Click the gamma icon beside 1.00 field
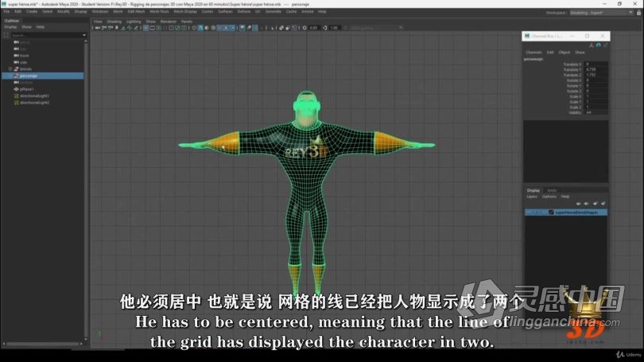The width and height of the screenshot is (644, 362). coord(325,28)
